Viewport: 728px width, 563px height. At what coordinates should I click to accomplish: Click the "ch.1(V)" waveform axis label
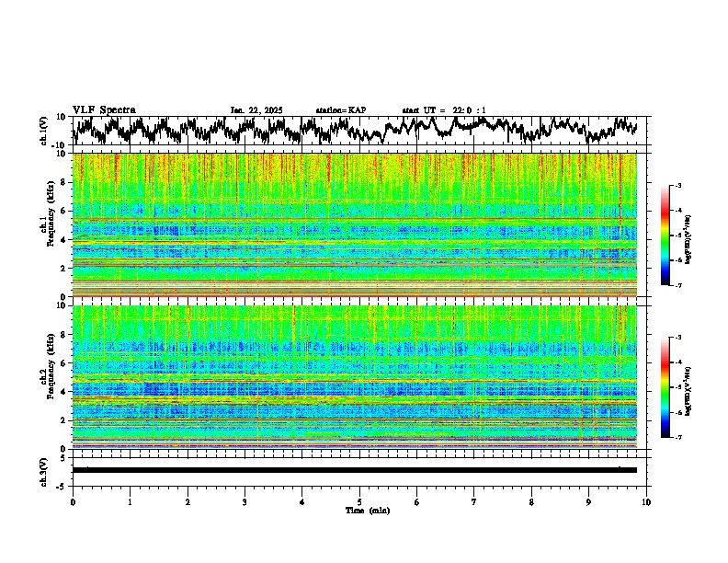point(44,131)
